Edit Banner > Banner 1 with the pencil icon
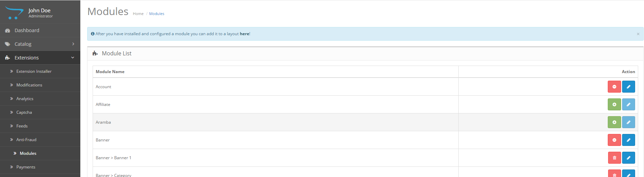The image size is (644, 177). coord(628,158)
